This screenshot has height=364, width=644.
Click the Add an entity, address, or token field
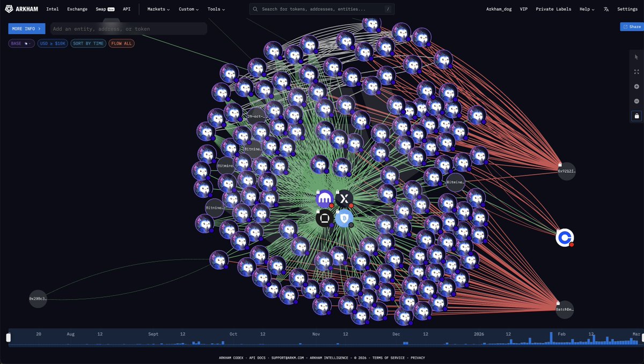tap(128, 28)
